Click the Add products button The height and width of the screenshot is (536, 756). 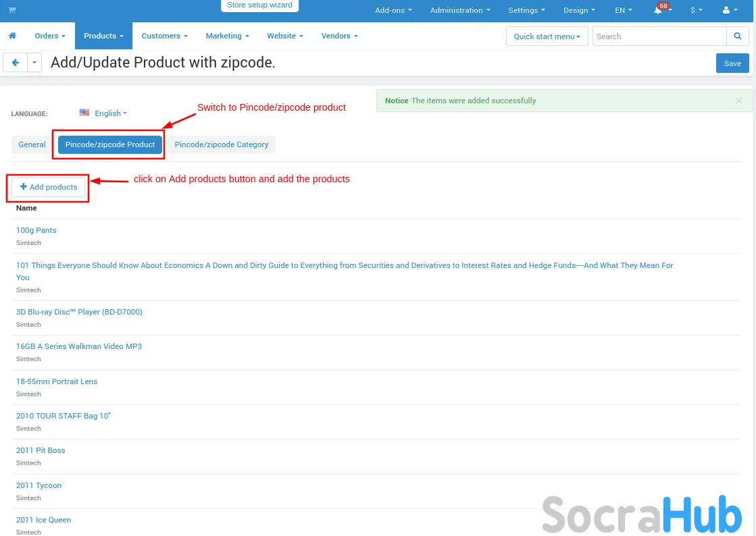48,187
